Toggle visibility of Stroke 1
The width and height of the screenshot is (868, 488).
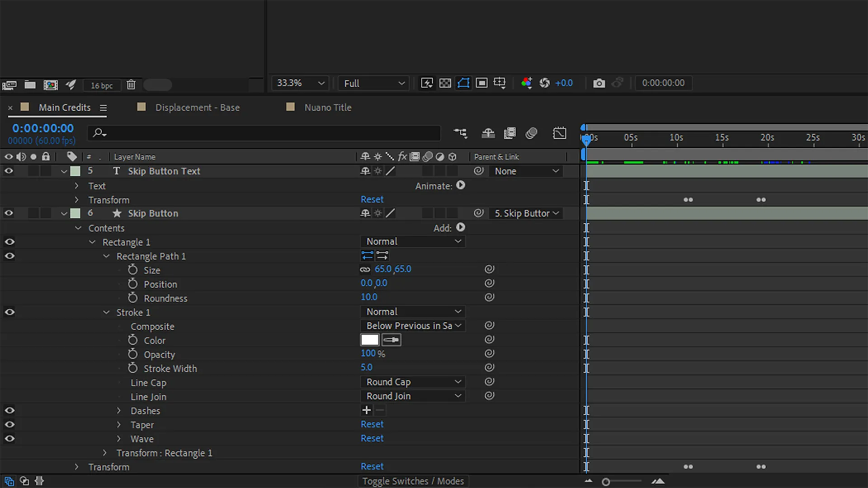pos(9,312)
